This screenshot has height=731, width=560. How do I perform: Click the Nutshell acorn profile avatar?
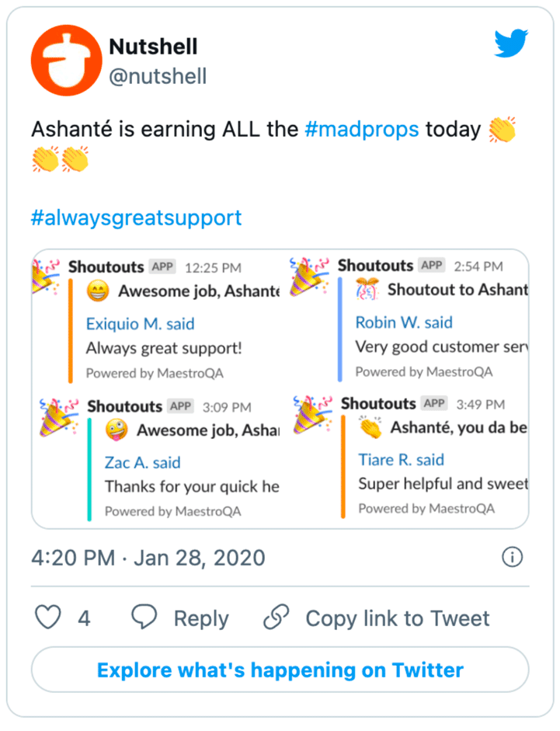coord(61,61)
